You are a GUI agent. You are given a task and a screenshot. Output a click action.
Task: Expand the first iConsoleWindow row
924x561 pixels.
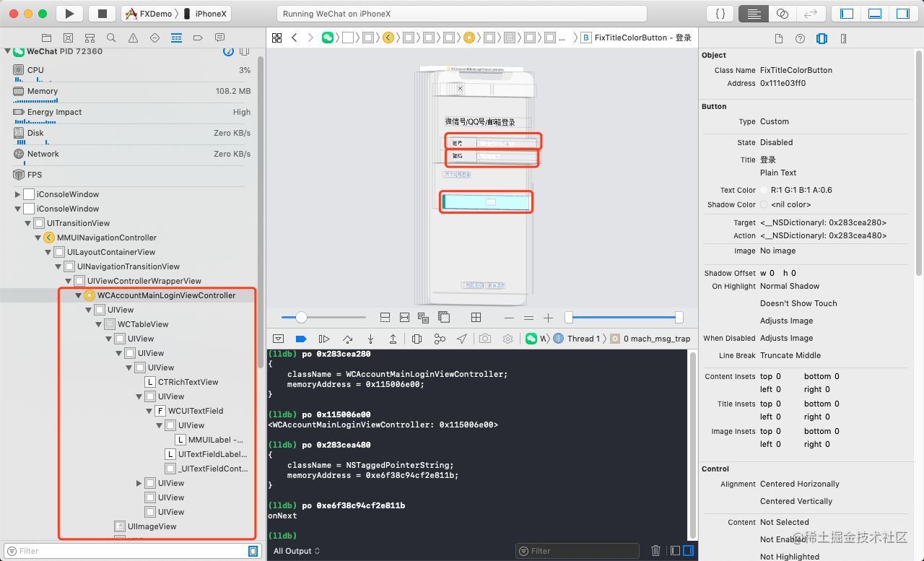click(17, 194)
